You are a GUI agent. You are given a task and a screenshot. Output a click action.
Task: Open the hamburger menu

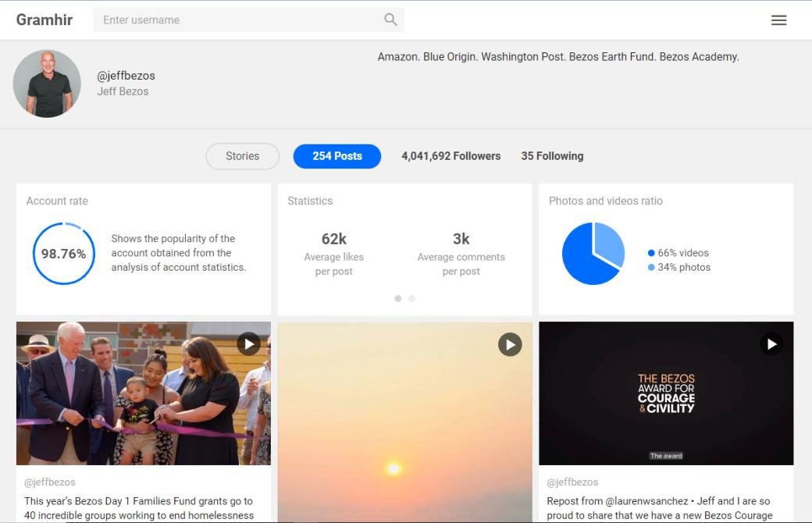(778, 20)
